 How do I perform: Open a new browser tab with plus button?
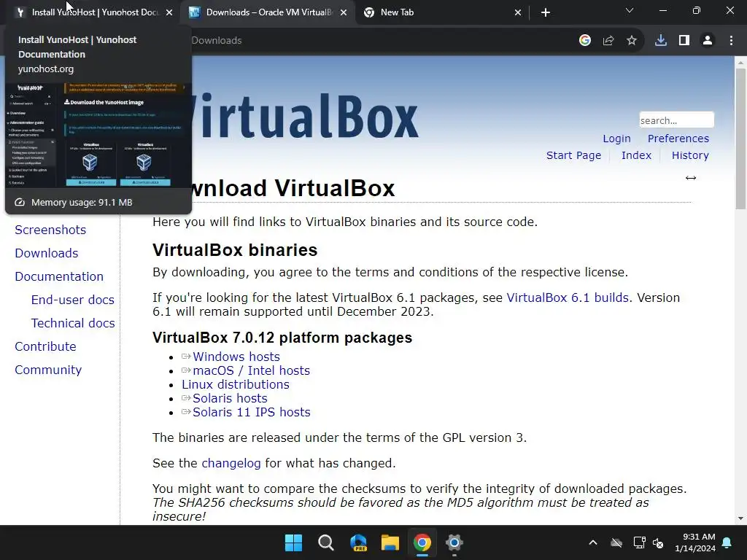[x=546, y=12]
